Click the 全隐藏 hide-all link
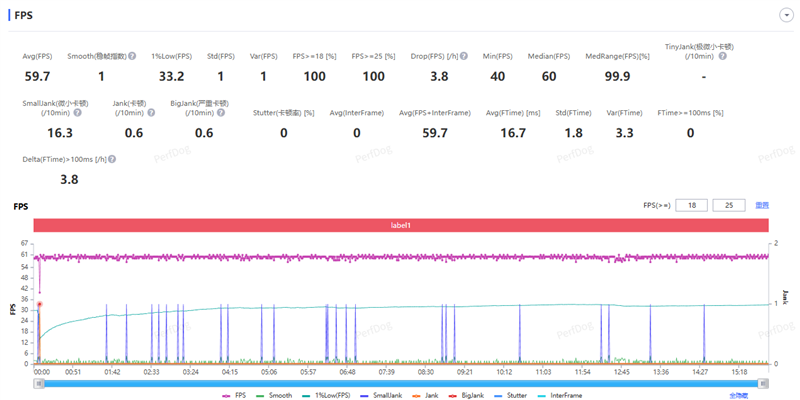 pyautogui.click(x=738, y=395)
